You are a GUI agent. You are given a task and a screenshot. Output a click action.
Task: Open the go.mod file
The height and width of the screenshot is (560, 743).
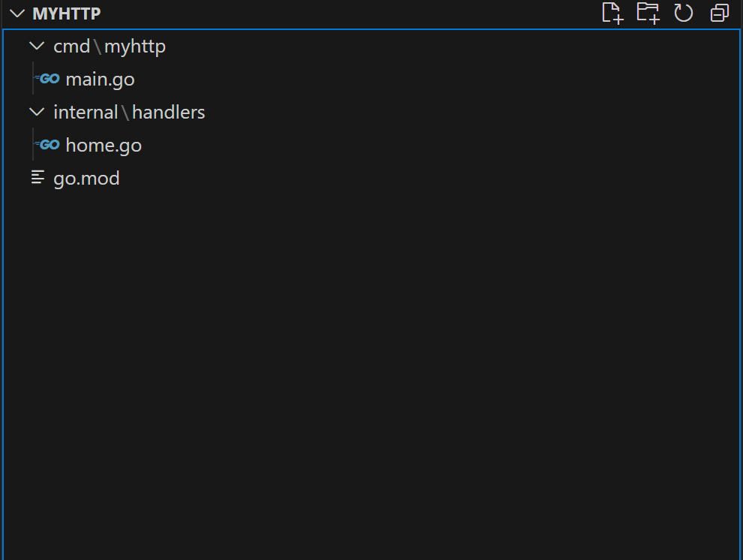point(86,179)
